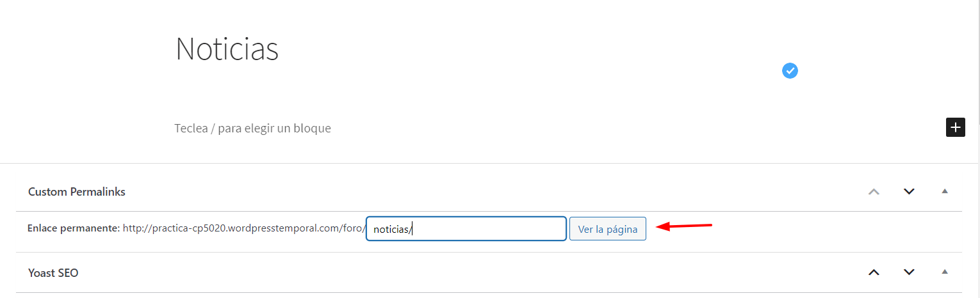Click the red arrow annotation
Image resolution: width=980 pixels, height=298 pixels.
pyautogui.click(x=686, y=226)
